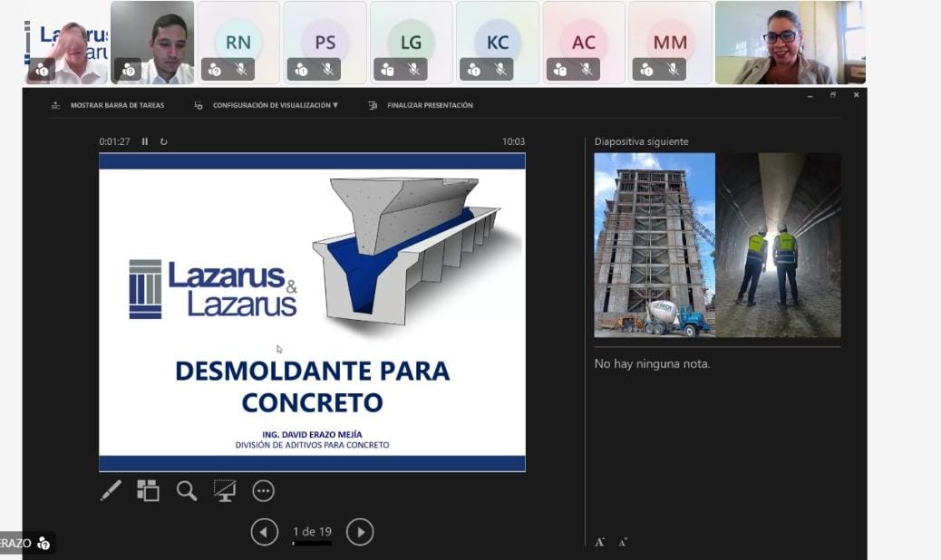Image resolution: width=941 pixels, height=560 pixels.
Task: Open slide counter '1 de 19' list
Action: pyautogui.click(x=312, y=532)
